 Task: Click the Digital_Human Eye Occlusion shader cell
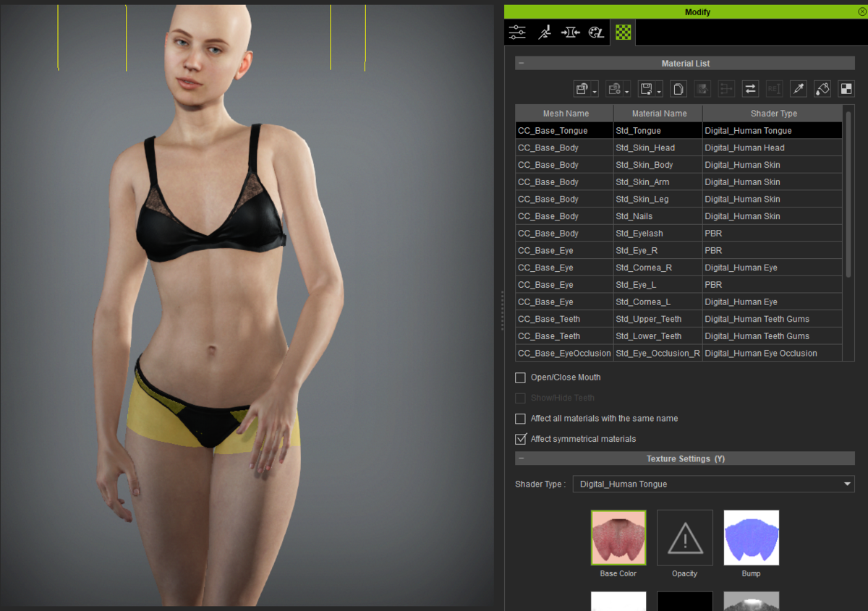click(773, 353)
